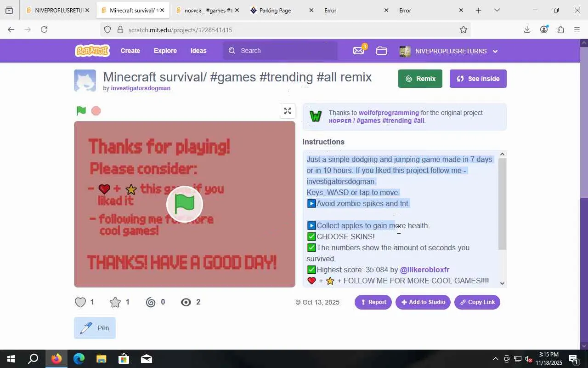The height and width of the screenshot is (368, 588).
Task: Open Windows taskbar search
Action: [x=33, y=359]
